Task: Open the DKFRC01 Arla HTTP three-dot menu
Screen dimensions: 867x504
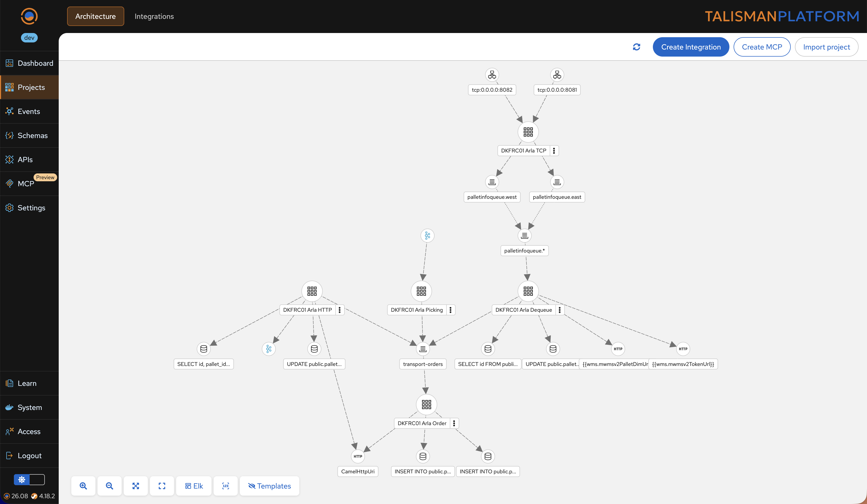Action: tap(340, 310)
